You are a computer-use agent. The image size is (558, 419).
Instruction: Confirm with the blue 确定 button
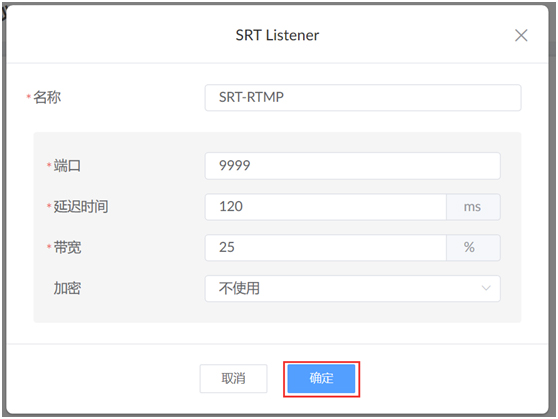click(321, 378)
